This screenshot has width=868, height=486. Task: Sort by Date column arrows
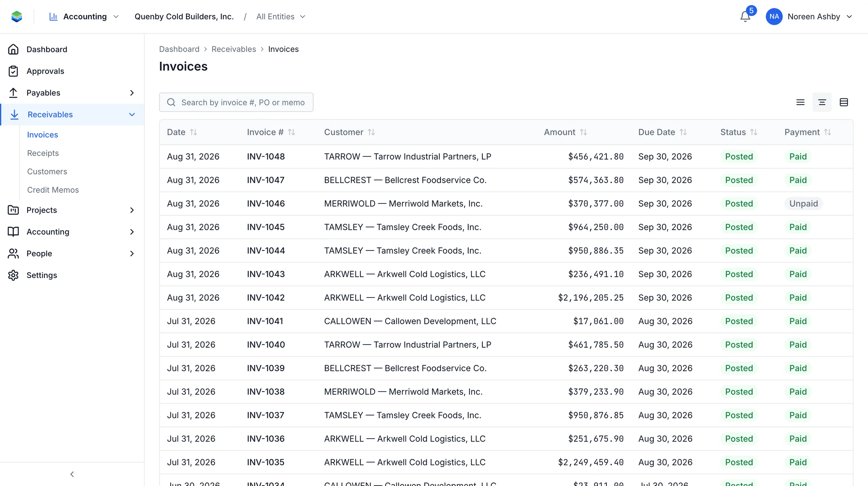click(193, 132)
